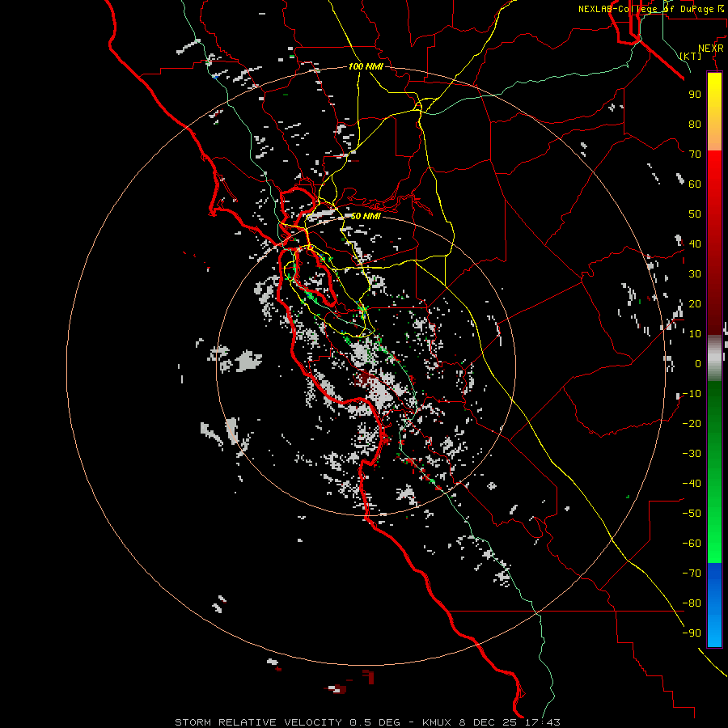This screenshot has width=728, height=728.
Task: Select the positive 20 scale label
Action: point(695,303)
